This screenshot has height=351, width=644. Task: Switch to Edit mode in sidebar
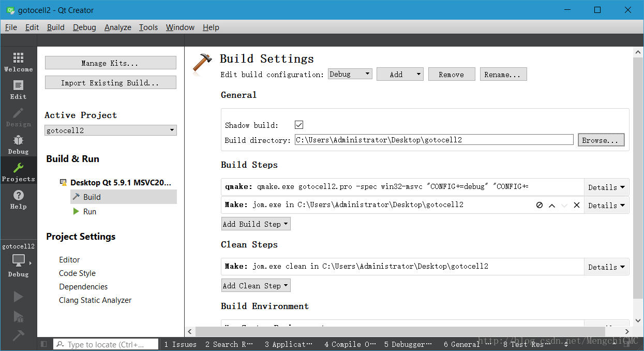(18, 89)
